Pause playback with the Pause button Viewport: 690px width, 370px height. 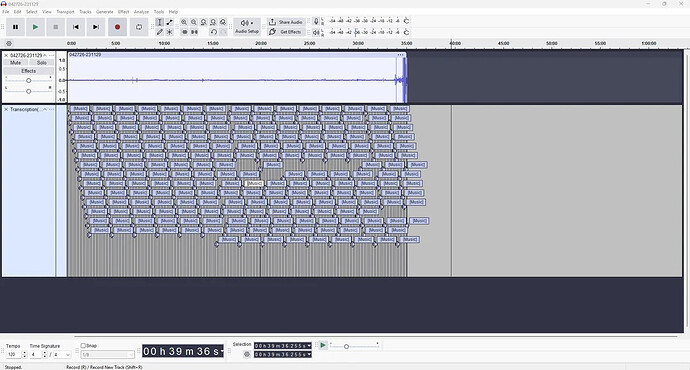(15, 27)
